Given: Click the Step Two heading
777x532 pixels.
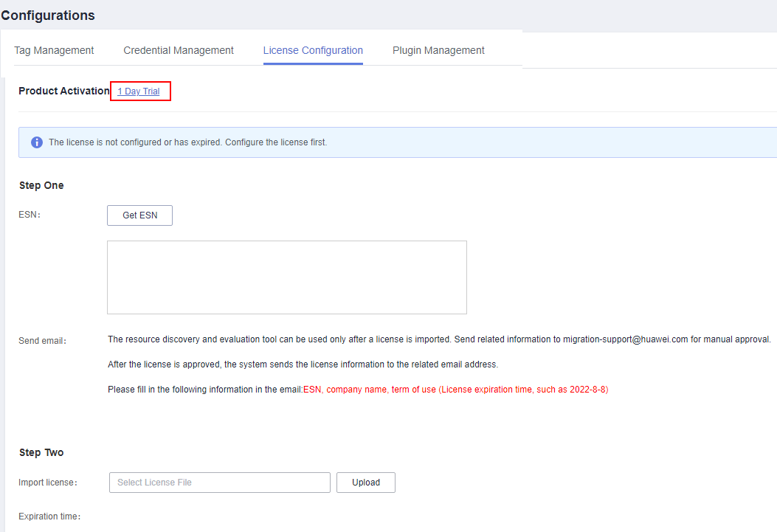Looking at the screenshot, I should pyautogui.click(x=41, y=452).
